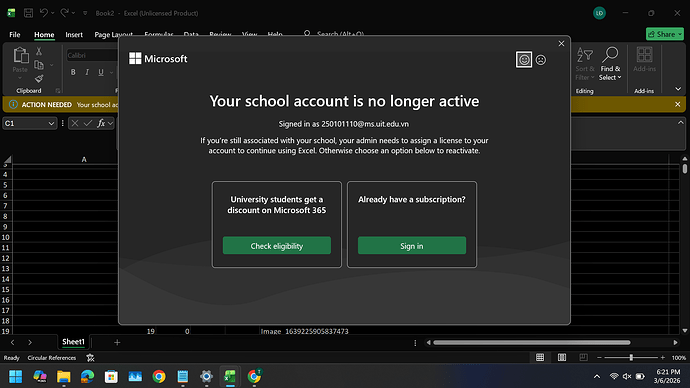Open the Windows Start menu
The height and width of the screenshot is (388, 690).
click(x=15, y=377)
